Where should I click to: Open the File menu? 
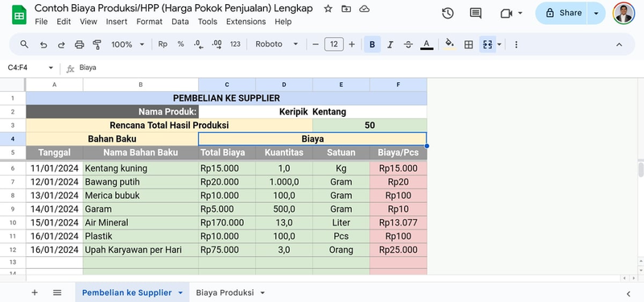(x=42, y=22)
